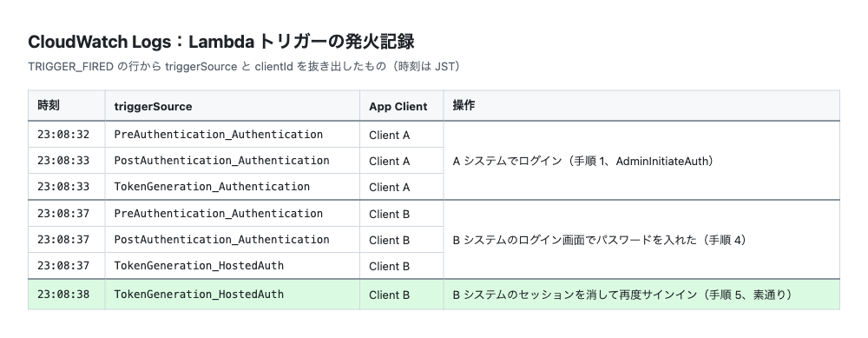Click PostAuthentication_Authentication in the Client B row
Screen dimensions: 868x338
pyautogui.click(x=221, y=239)
